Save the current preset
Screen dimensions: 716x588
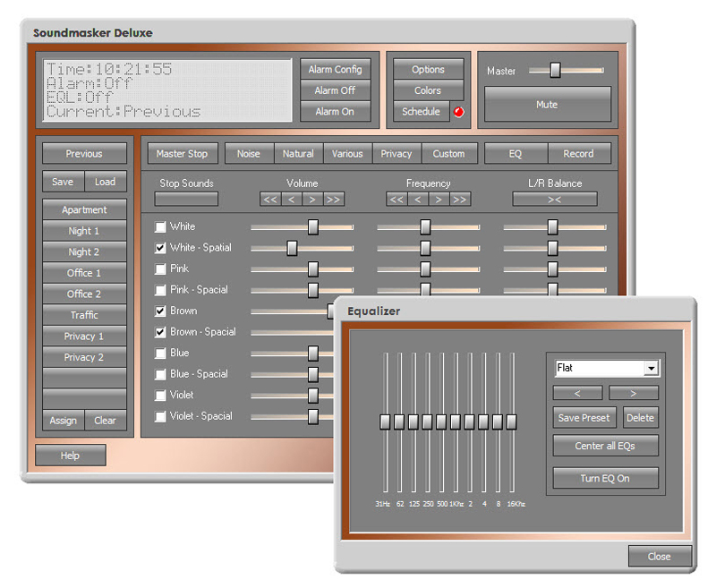coord(64,182)
